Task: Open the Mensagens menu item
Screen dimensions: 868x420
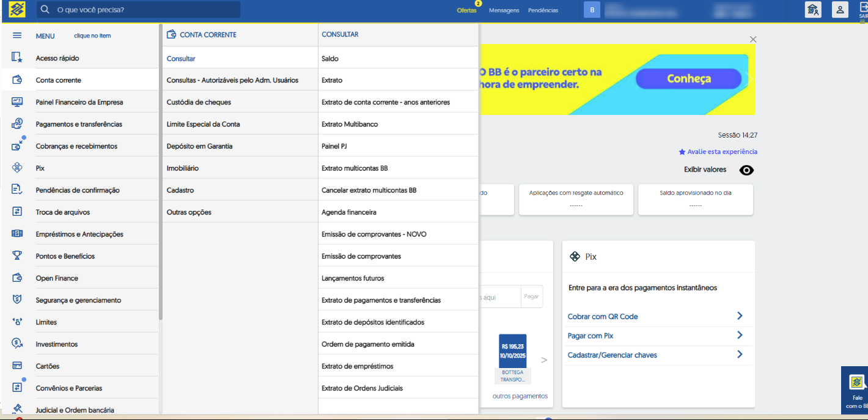Action: coord(504,10)
